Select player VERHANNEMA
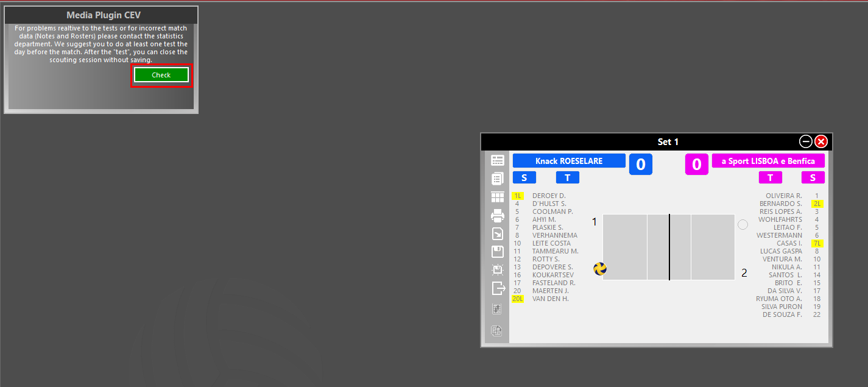 click(555, 235)
